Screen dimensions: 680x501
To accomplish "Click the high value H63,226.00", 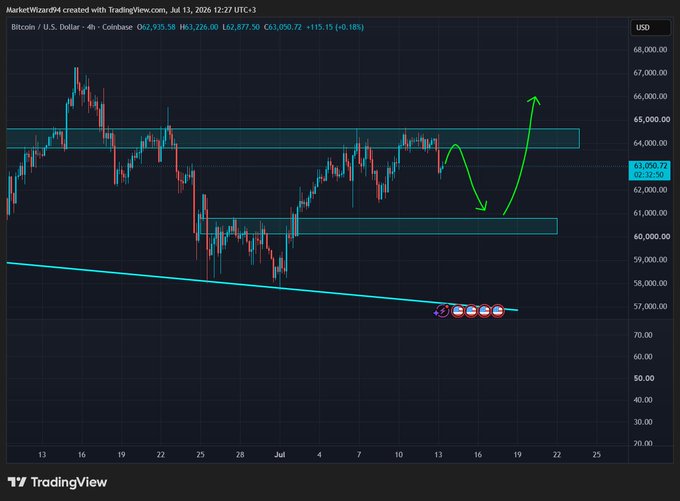I will point(199,27).
